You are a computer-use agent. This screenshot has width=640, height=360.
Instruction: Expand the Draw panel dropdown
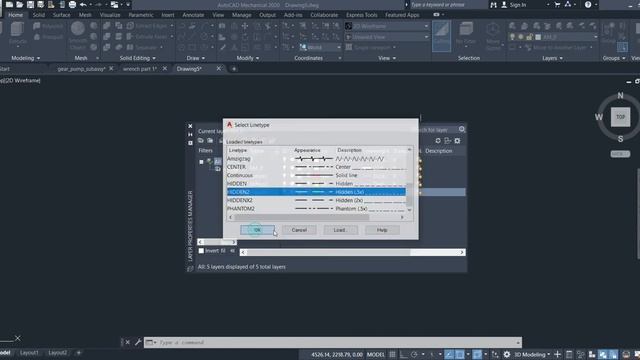coord(196,58)
